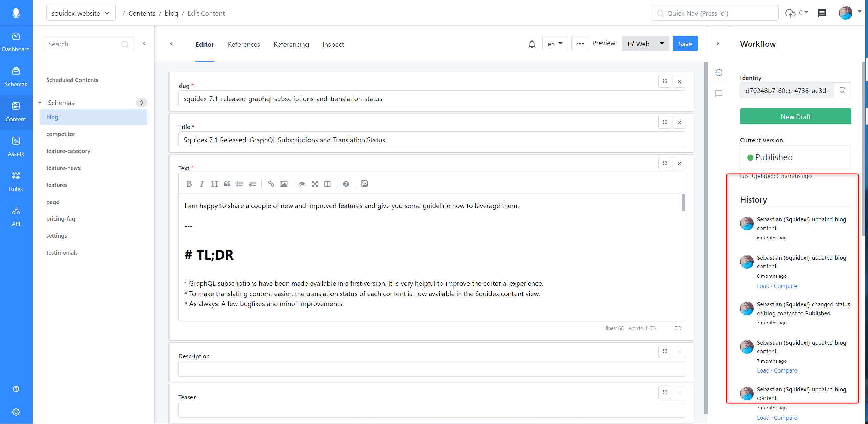Open the Web preview dropdown arrow
This screenshot has width=868, height=424.
coord(662,43)
